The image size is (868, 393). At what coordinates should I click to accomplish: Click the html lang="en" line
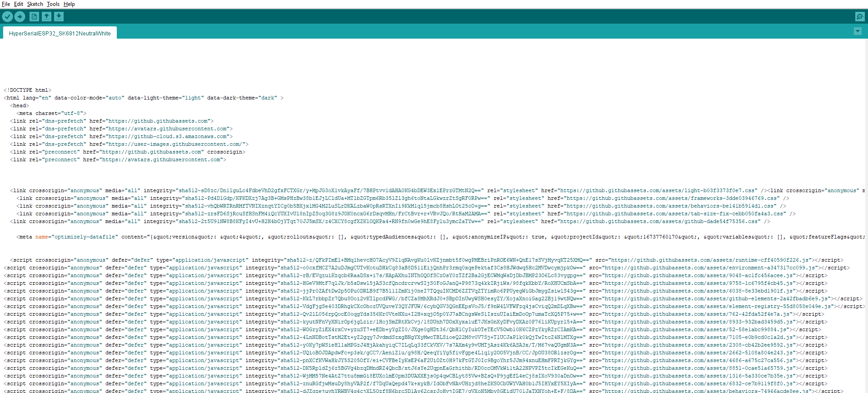pyautogui.click(x=144, y=98)
